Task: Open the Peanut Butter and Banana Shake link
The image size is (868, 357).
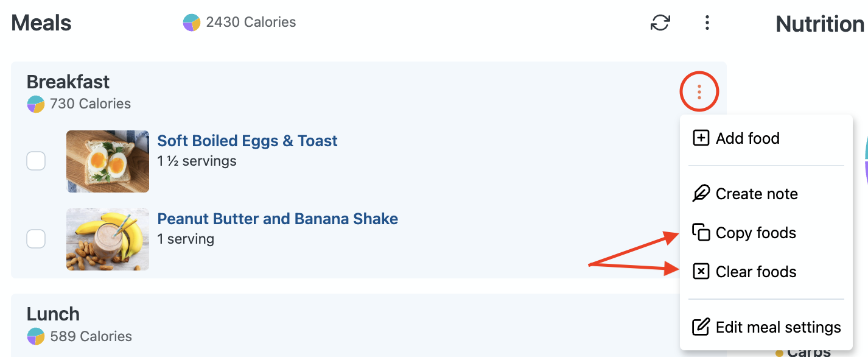Action: coord(278,219)
